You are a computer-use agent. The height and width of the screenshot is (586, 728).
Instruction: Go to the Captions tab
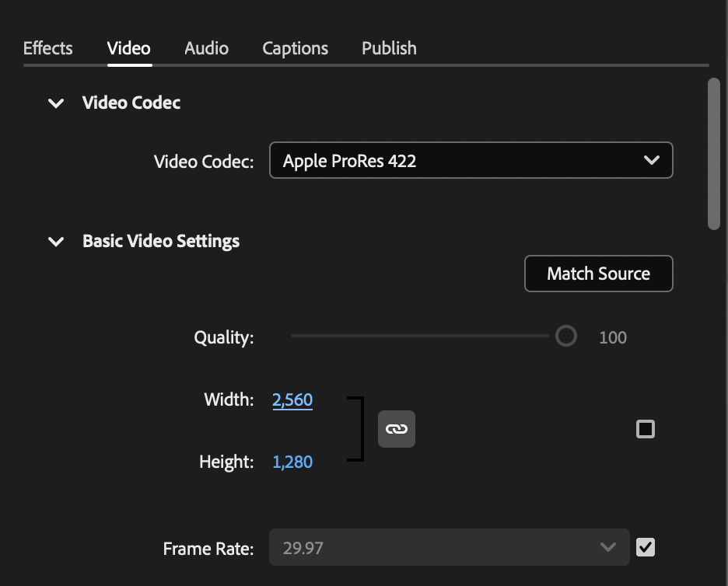[x=296, y=48]
